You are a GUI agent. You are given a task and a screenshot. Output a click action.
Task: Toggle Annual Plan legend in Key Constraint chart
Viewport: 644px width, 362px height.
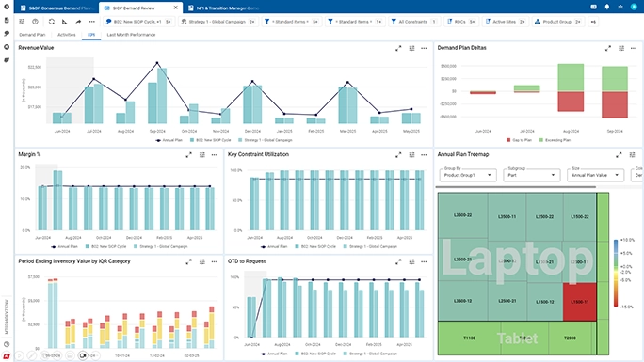(274, 246)
